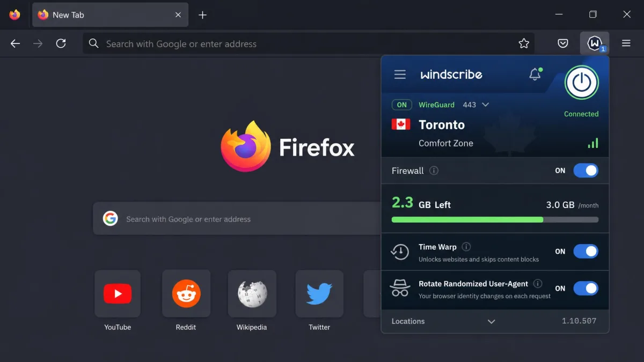
Task: Click the version number 1.10.507
Action: coord(579,321)
